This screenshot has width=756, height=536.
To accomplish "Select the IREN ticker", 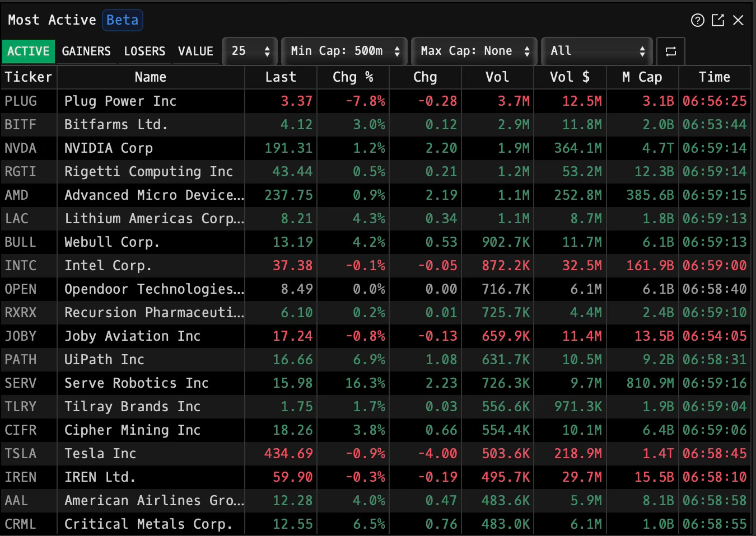I will (21, 477).
